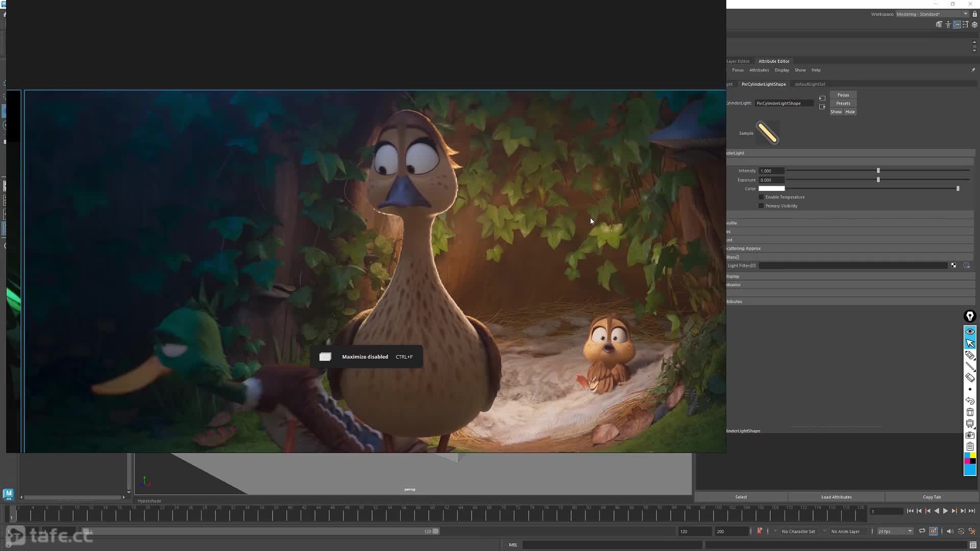Select the defaultLightSet node tab
Viewport: 980px width, 551px height.
click(x=810, y=84)
